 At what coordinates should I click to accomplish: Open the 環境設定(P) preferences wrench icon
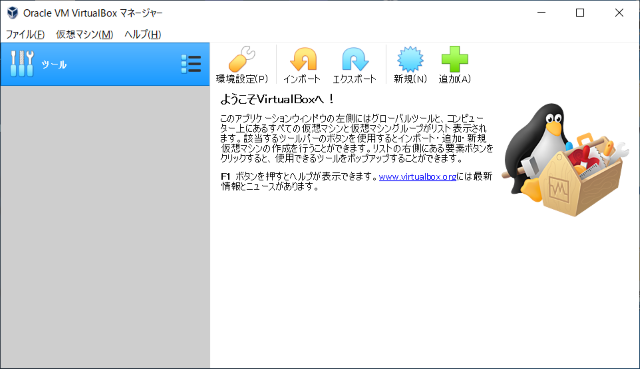click(242, 59)
